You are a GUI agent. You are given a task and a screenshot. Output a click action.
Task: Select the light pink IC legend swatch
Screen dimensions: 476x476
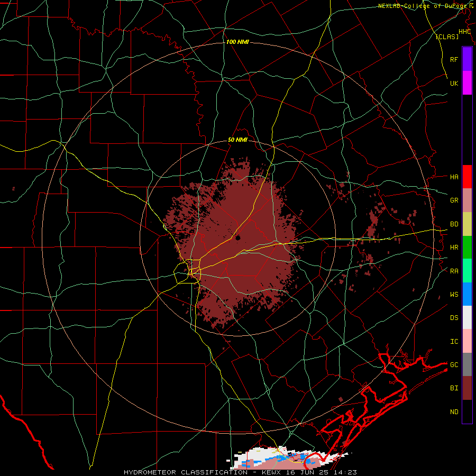point(467,341)
